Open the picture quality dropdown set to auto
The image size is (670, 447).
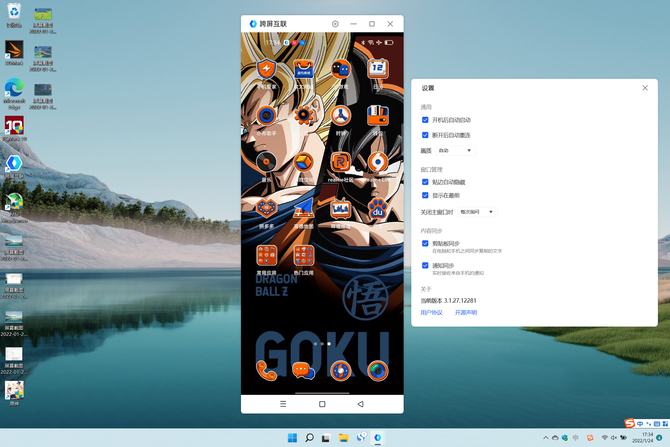coord(455,150)
